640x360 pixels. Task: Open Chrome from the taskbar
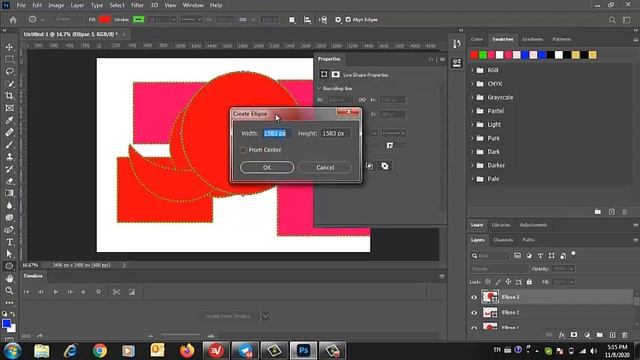(100, 351)
